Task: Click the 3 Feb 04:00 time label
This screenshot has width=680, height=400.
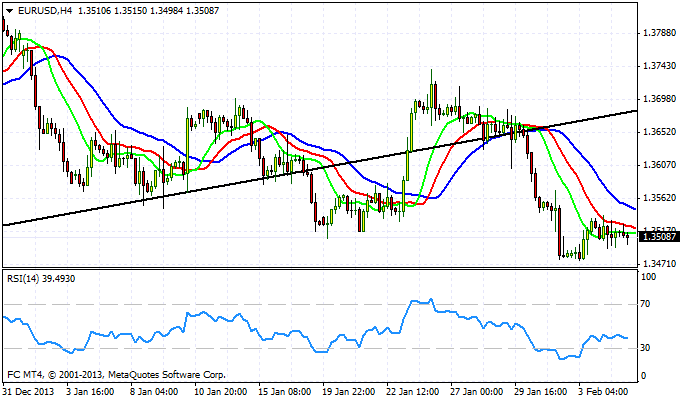Action: tap(603, 391)
